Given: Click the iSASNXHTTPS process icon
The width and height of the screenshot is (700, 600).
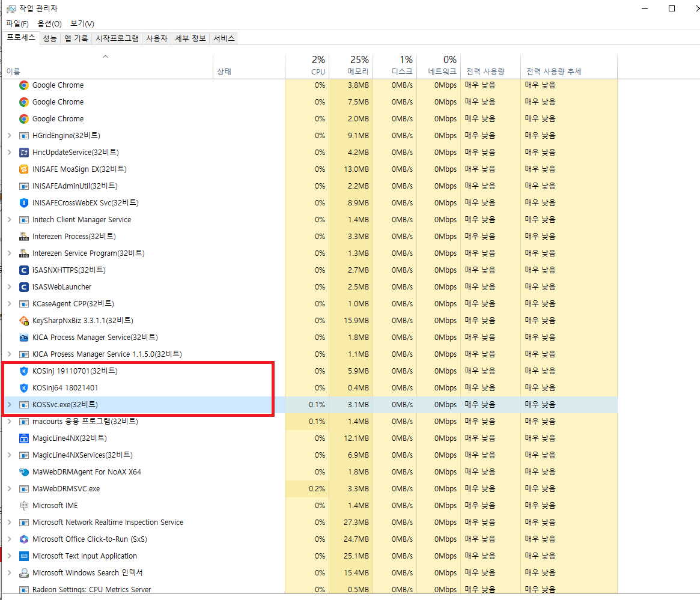Looking at the screenshot, I should coord(24,270).
